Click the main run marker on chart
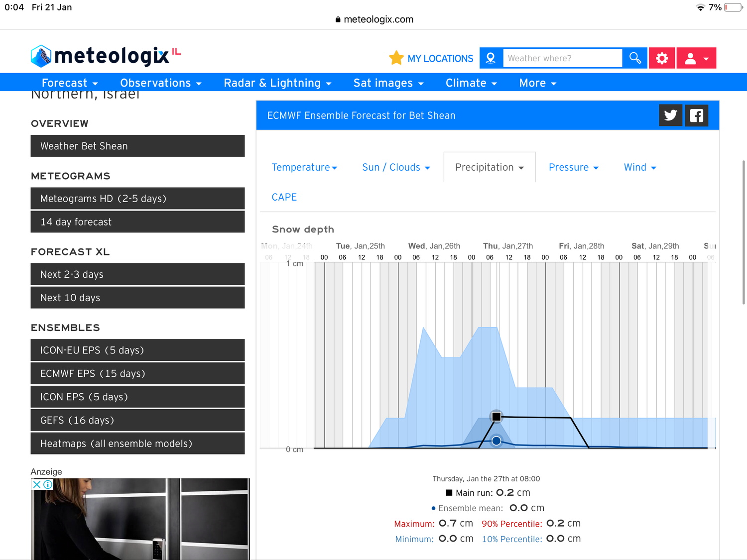Image resolution: width=747 pixels, height=560 pixels. [497, 417]
